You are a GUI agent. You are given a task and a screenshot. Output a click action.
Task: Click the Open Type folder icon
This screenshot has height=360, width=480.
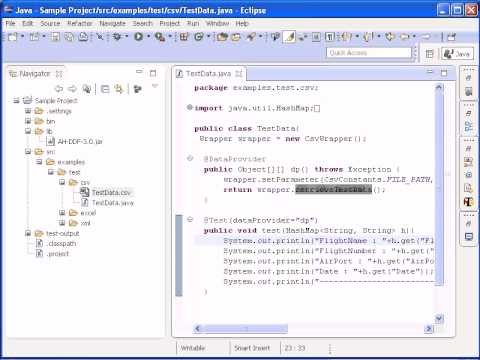click(222, 37)
